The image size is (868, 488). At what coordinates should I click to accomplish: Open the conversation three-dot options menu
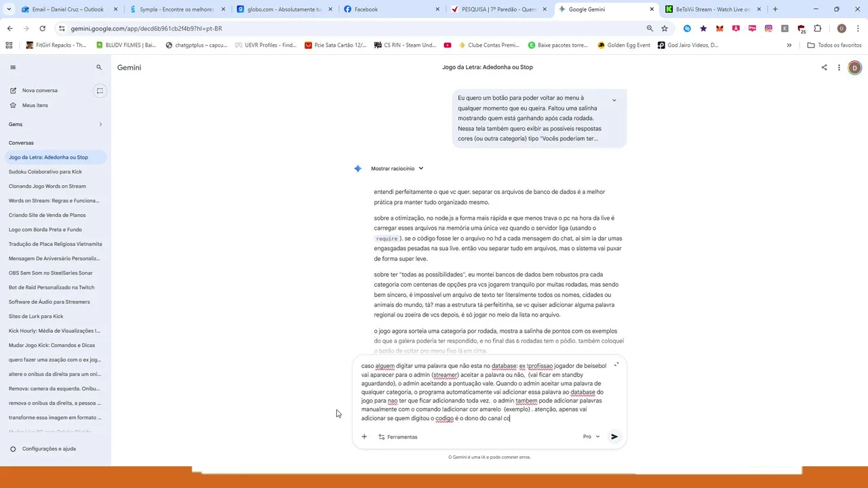click(839, 68)
